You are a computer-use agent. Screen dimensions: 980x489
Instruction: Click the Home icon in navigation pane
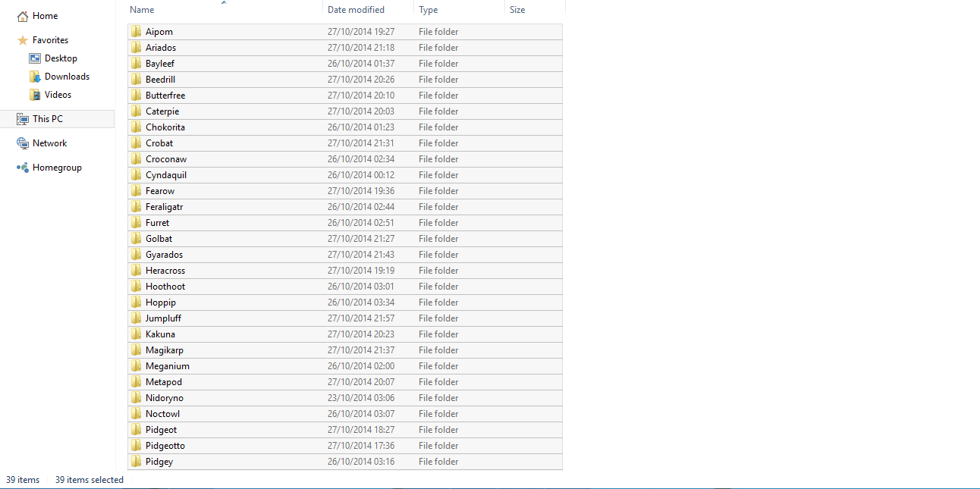click(23, 16)
